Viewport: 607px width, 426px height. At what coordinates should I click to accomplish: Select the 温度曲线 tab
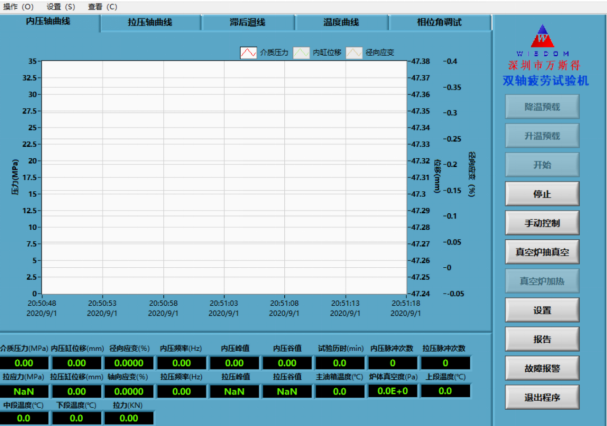(x=341, y=22)
